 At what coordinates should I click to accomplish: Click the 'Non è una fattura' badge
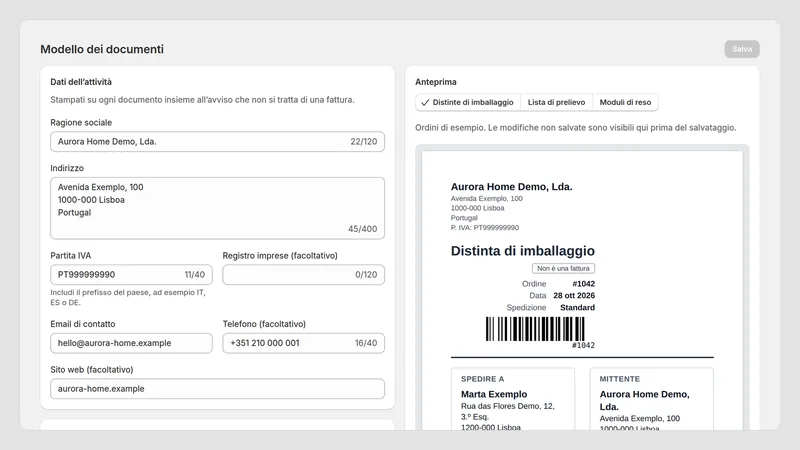click(563, 268)
